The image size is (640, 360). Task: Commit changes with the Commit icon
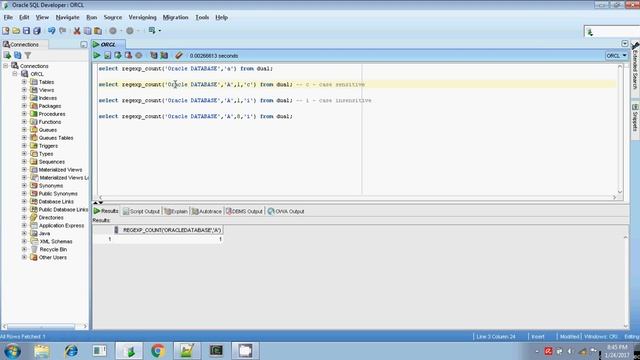coord(118,56)
